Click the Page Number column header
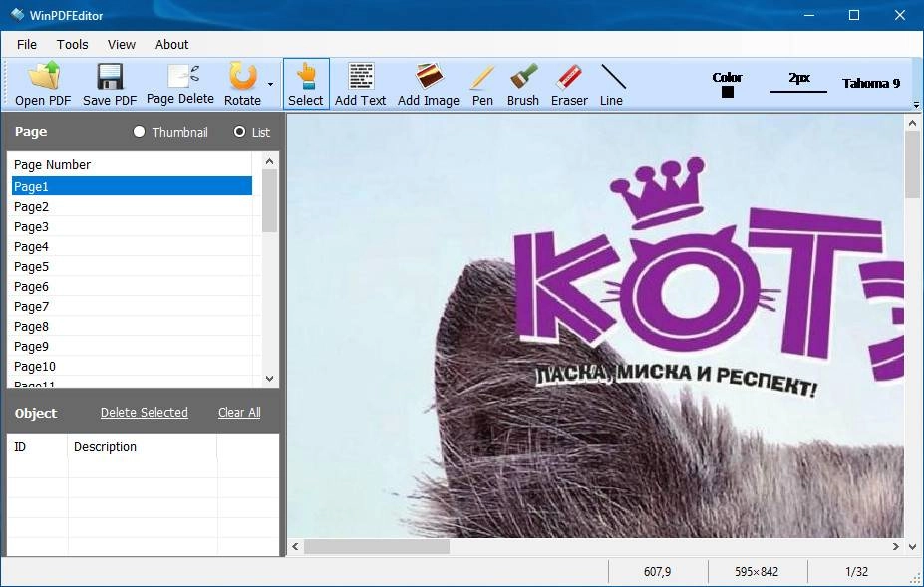 [132, 165]
